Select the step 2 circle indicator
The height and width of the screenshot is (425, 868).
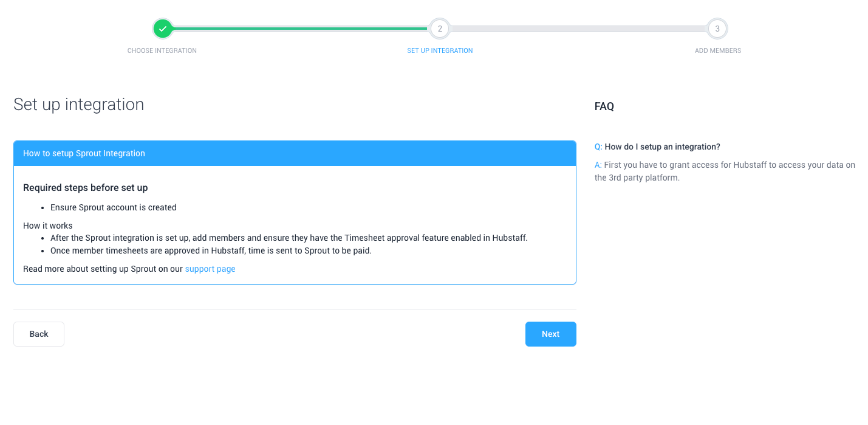coord(440,29)
